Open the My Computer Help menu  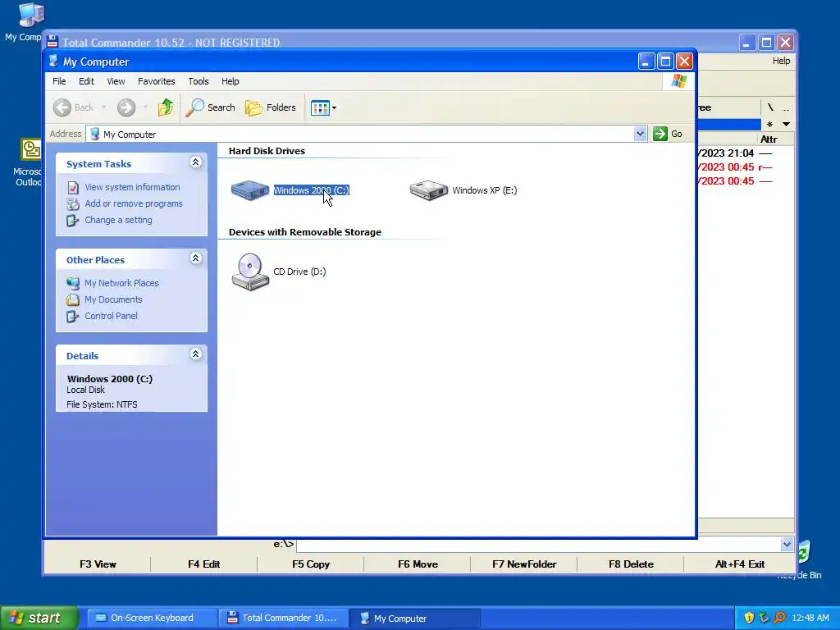231,81
